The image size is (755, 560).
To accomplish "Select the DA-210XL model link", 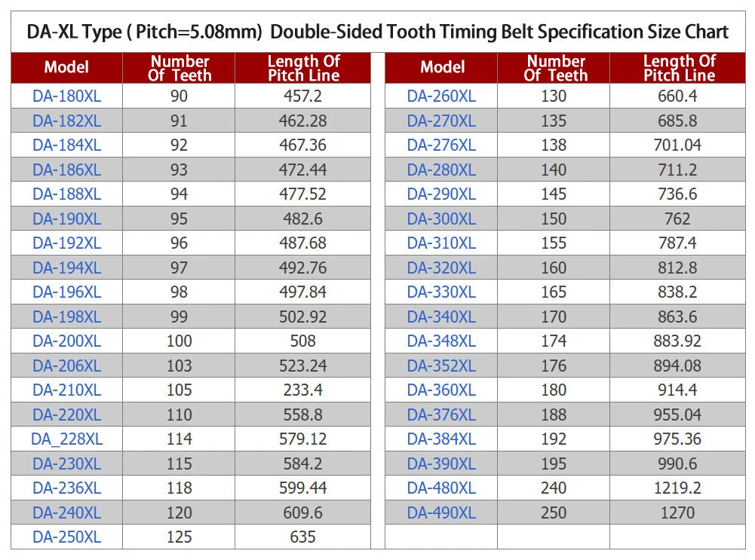I will 67,390.
